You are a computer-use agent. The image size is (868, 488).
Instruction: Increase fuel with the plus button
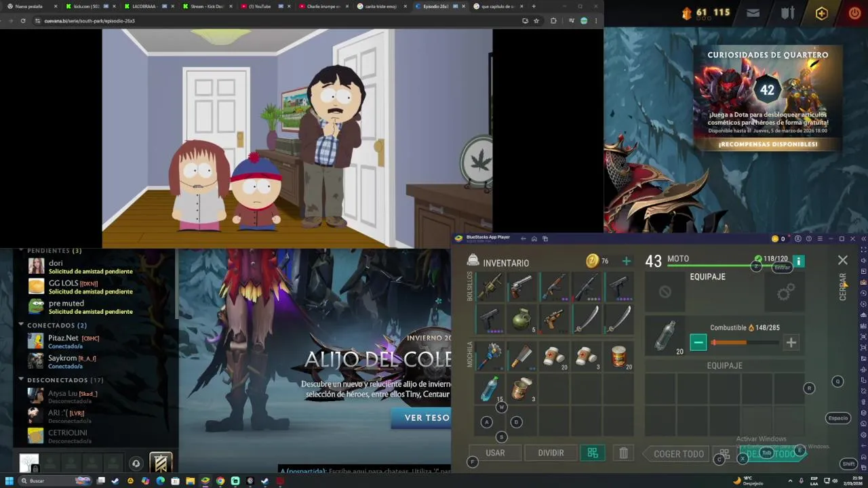(x=791, y=342)
